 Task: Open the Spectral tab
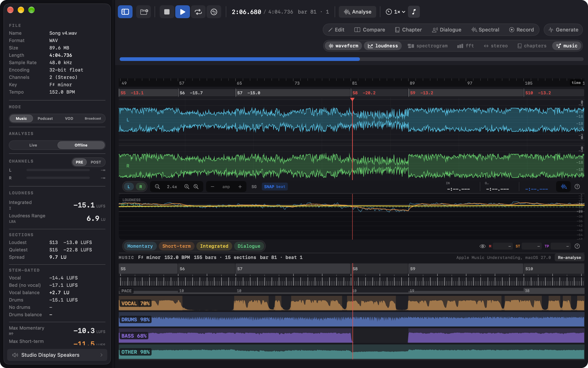coord(485,30)
